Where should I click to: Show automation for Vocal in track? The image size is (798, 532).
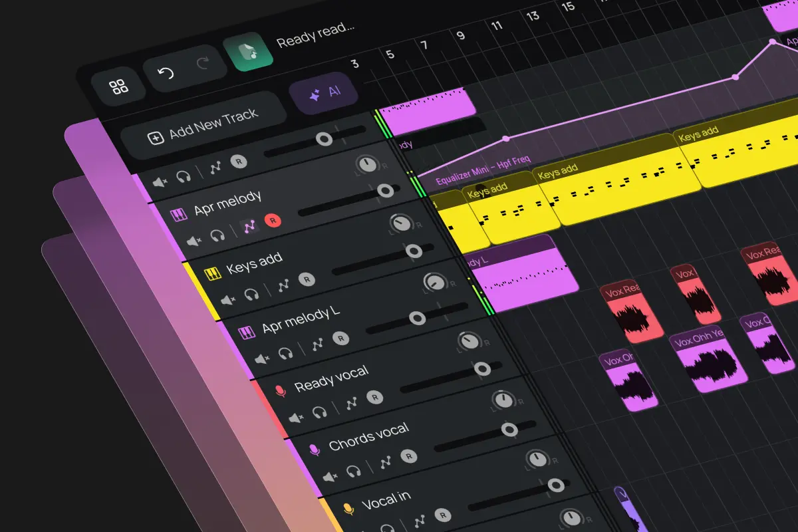pos(420,521)
